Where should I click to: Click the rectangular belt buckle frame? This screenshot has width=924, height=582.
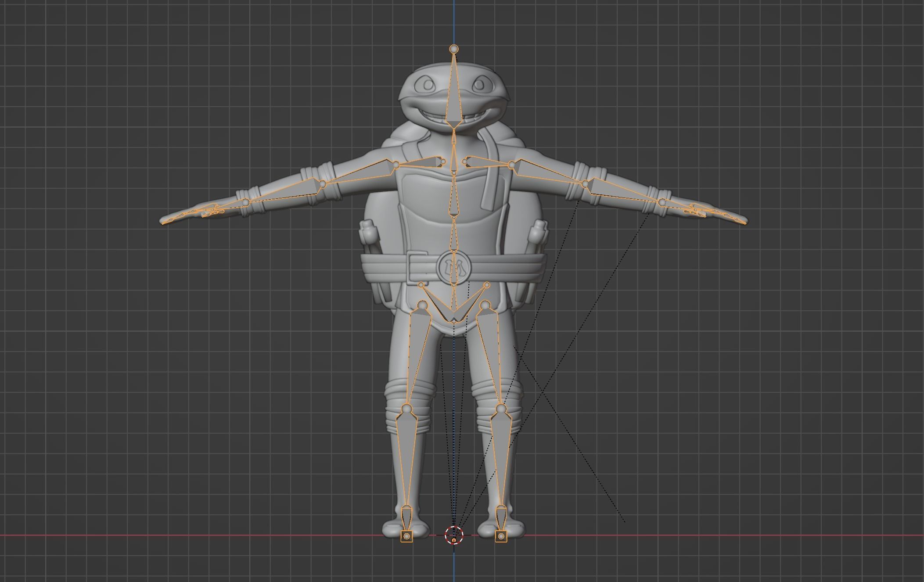pos(417,268)
